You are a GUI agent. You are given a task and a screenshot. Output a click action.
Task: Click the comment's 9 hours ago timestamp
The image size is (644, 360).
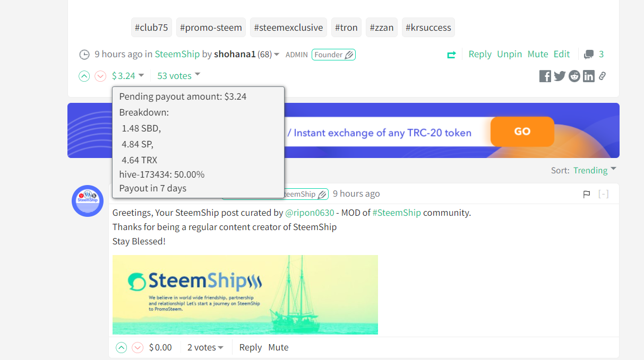click(356, 194)
